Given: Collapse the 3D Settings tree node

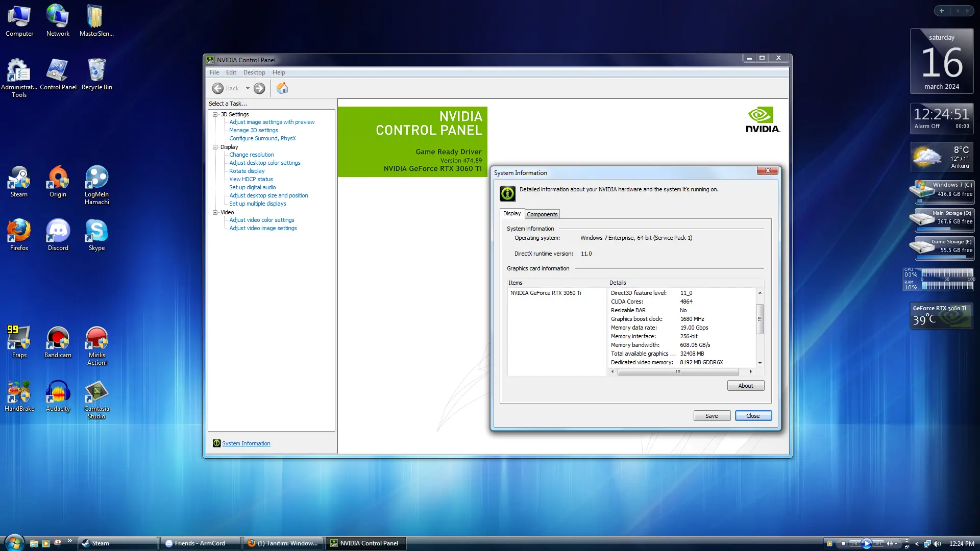Looking at the screenshot, I should tap(215, 114).
